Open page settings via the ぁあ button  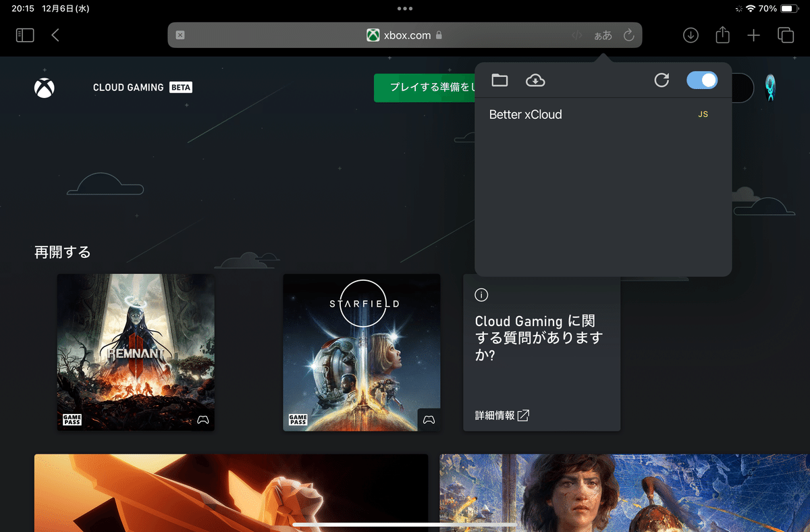point(603,34)
